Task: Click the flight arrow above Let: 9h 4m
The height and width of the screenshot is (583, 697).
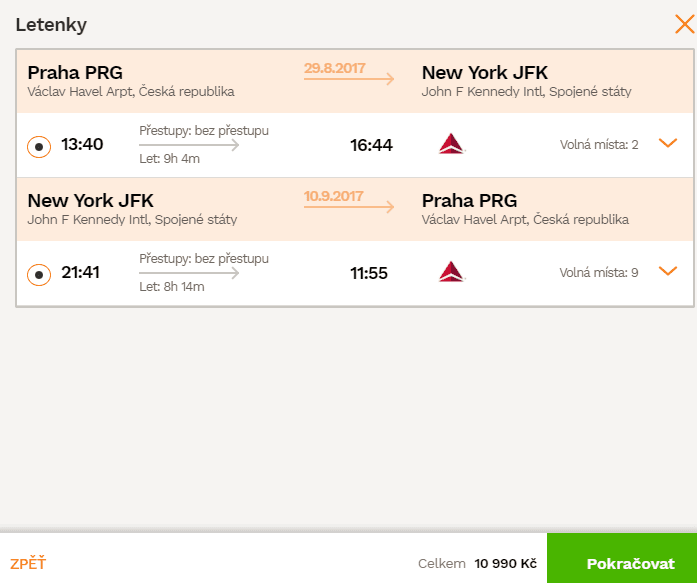Action: pos(189,145)
